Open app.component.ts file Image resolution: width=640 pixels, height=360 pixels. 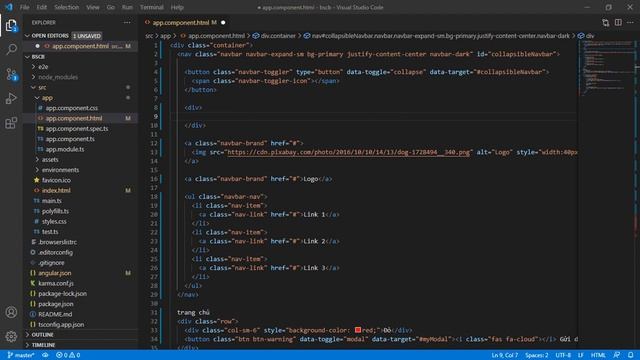click(70, 139)
